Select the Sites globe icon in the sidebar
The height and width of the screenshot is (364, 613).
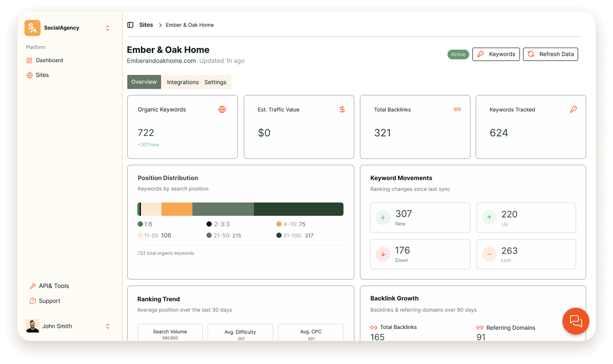coord(30,75)
